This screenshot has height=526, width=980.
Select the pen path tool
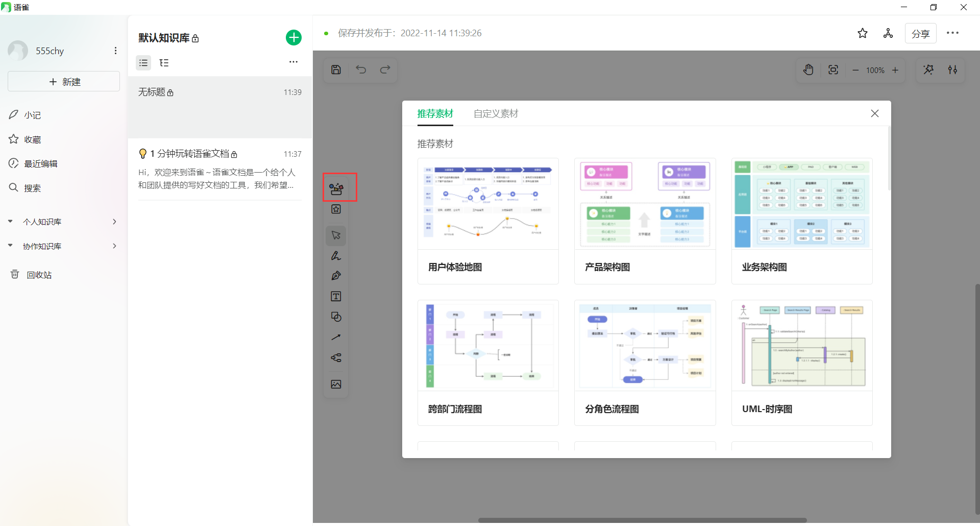coord(336,276)
